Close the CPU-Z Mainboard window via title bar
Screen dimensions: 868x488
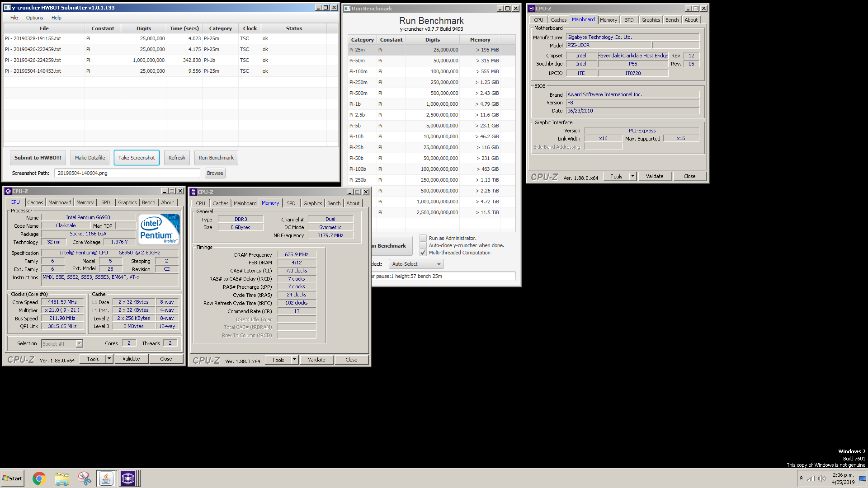click(x=704, y=9)
